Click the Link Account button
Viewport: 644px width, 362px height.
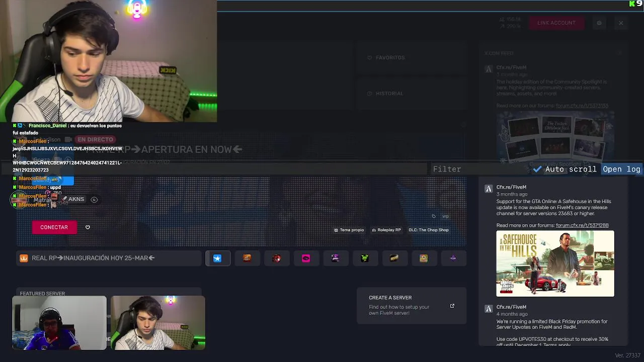[x=556, y=23]
